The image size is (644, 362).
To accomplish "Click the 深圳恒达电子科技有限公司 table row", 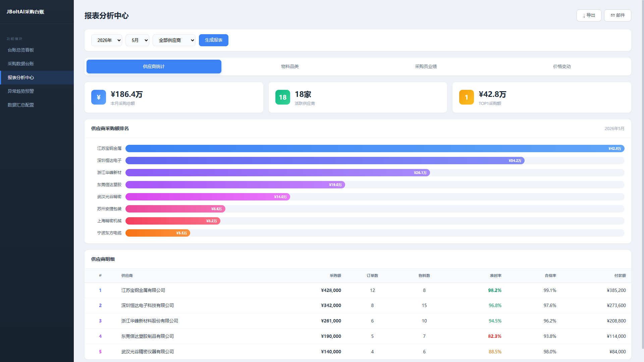I will pos(358,305).
